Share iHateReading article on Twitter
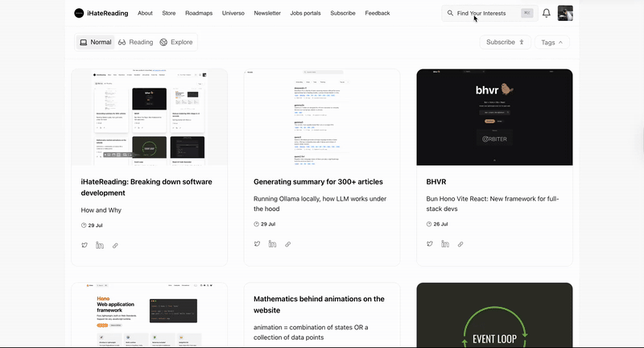 [85, 245]
